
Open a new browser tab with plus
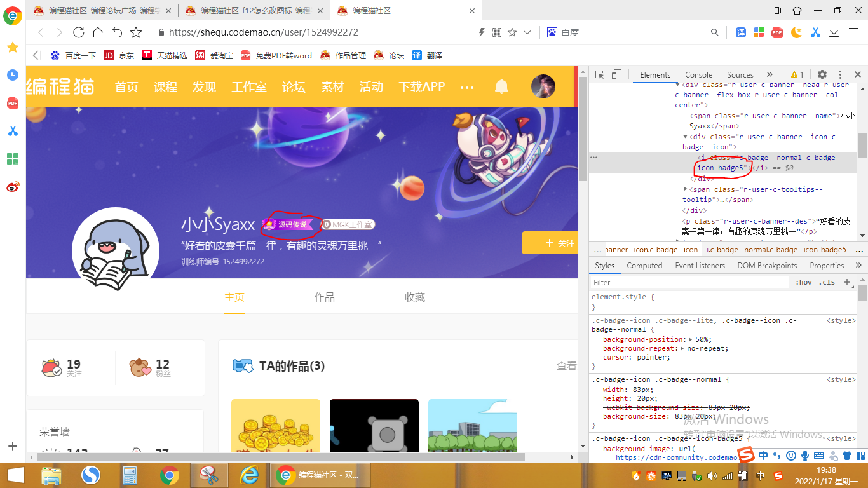coord(498,10)
